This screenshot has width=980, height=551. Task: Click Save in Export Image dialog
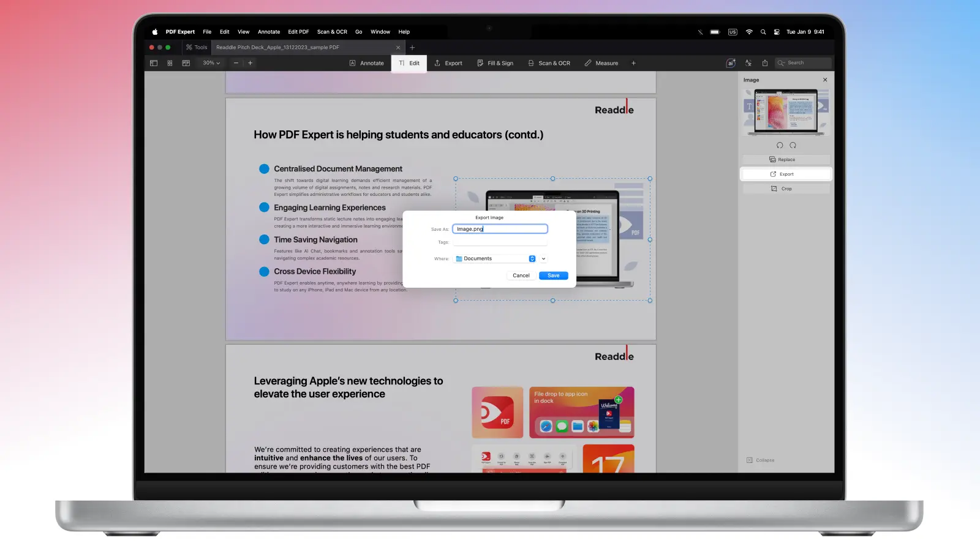pos(554,275)
